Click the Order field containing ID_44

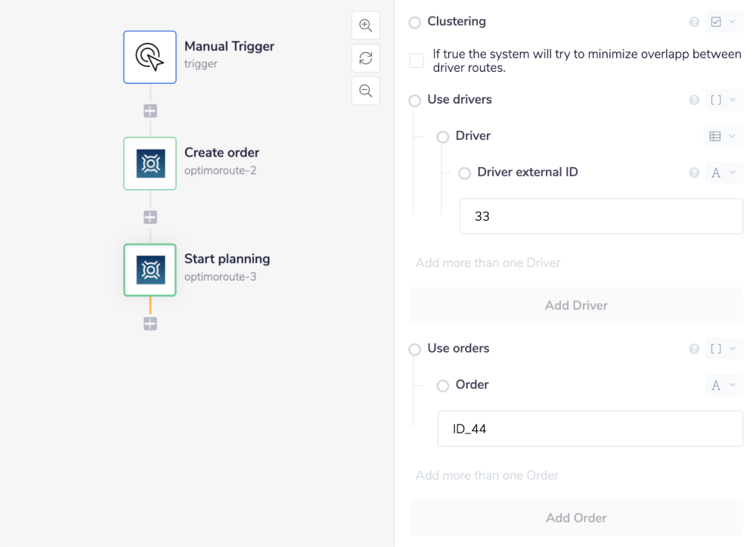[x=590, y=429]
